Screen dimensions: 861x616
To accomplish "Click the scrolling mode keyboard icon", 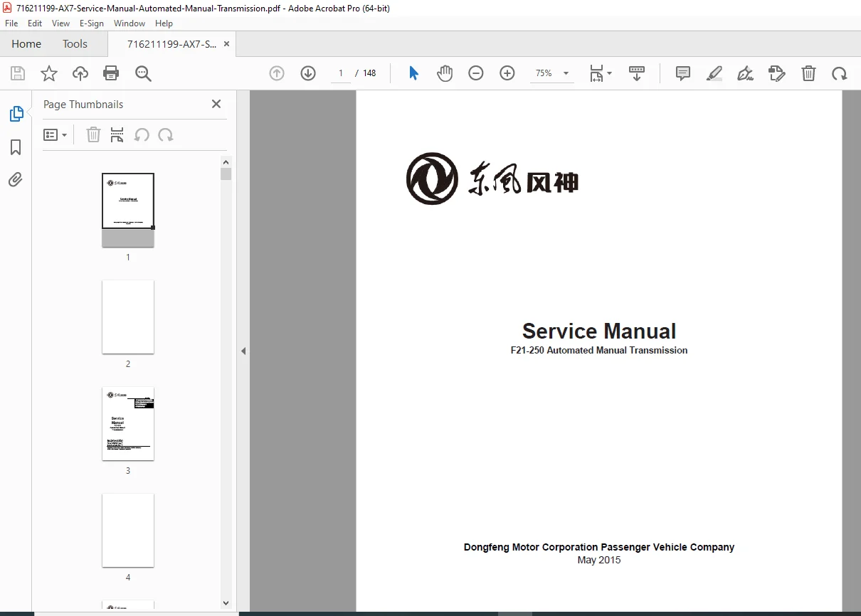I will [637, 73].
